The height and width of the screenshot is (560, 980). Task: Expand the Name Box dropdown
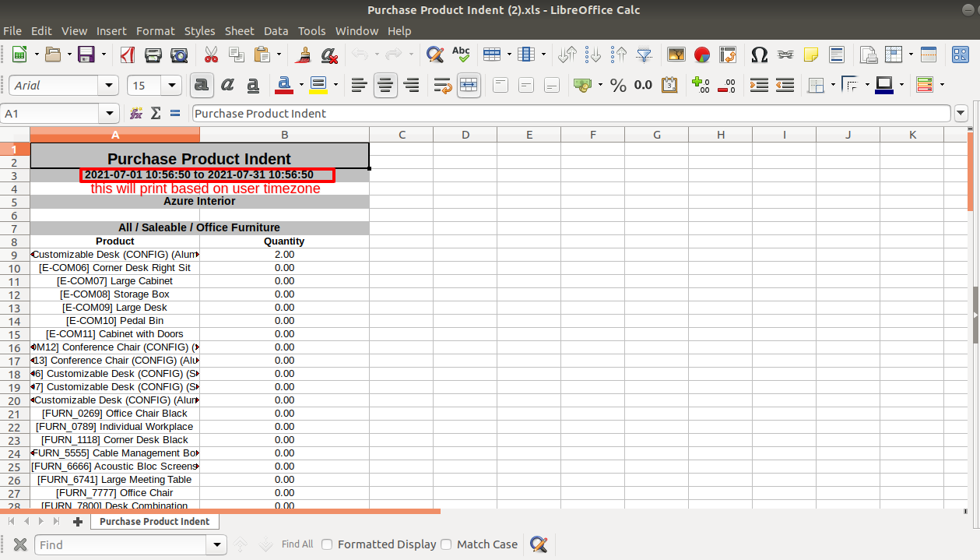(x=110, y=113)
